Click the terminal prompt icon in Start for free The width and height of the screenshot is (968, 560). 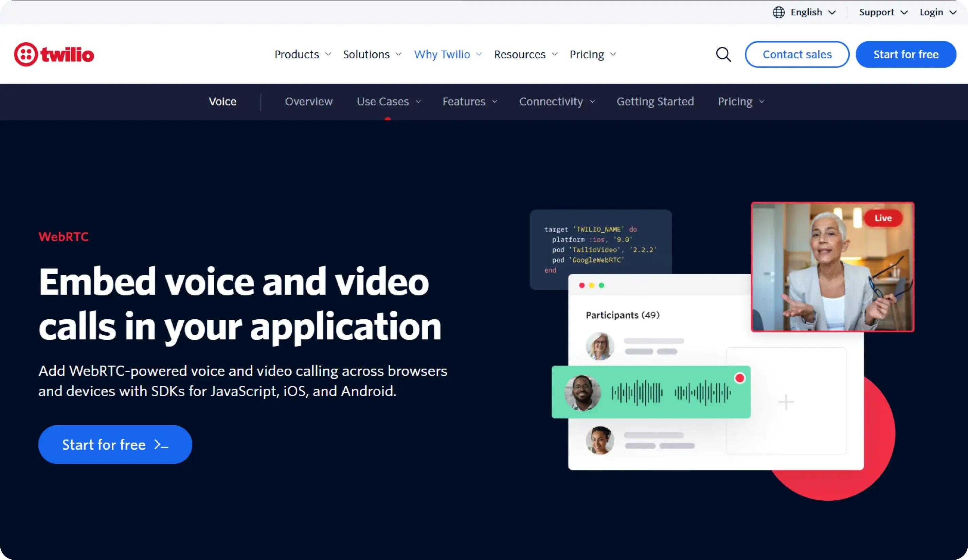[x=161, y=445]
